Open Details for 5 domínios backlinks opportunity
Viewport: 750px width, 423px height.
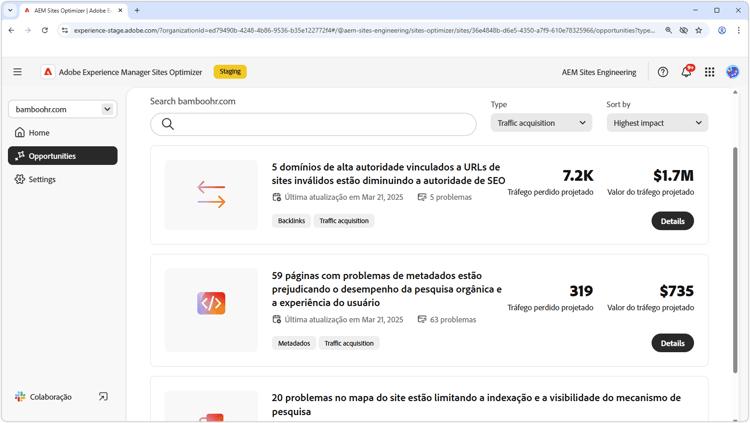(673, 221)
